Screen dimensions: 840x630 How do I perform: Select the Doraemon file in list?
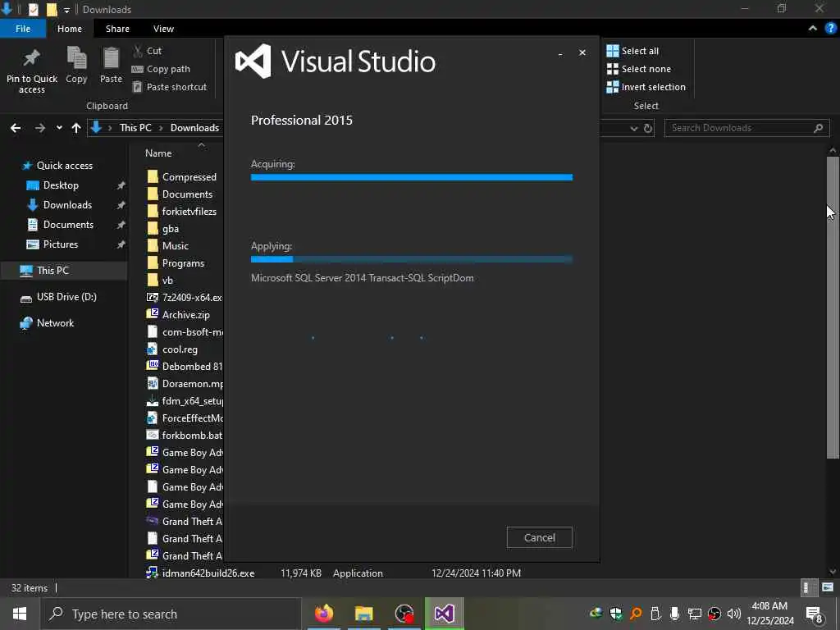[192, 384]
